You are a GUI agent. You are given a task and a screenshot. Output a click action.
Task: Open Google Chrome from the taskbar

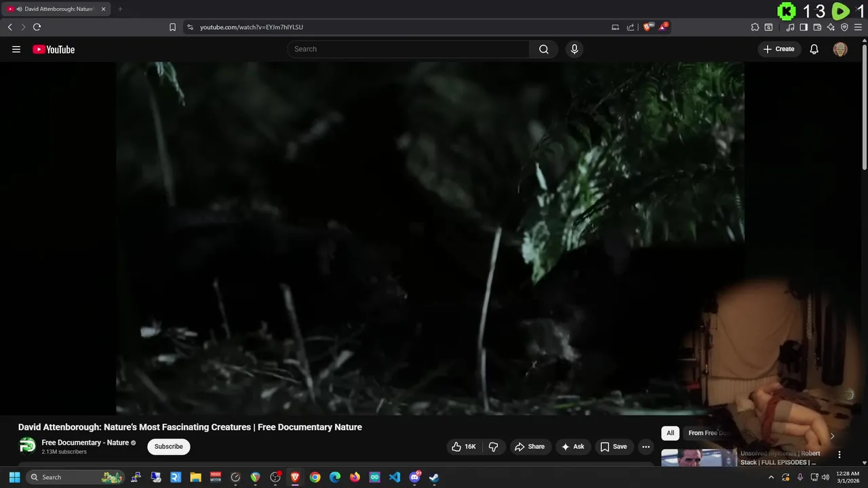point(315,477)
